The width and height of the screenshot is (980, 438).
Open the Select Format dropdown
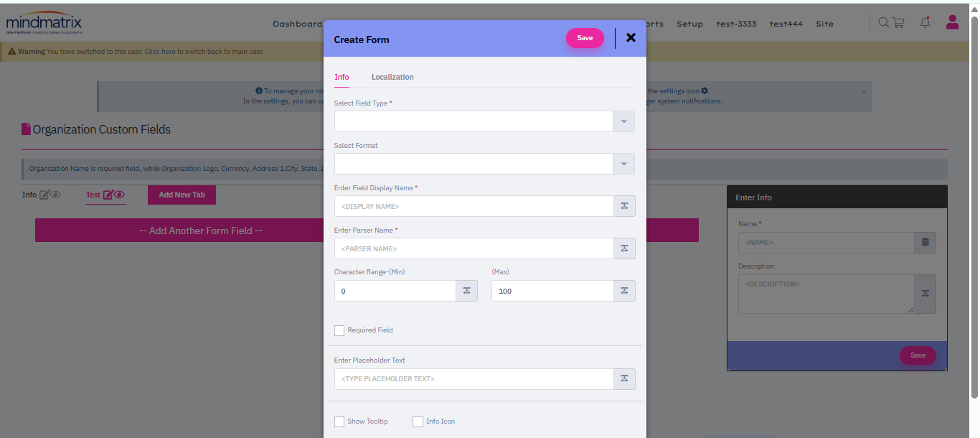[623, 164]
